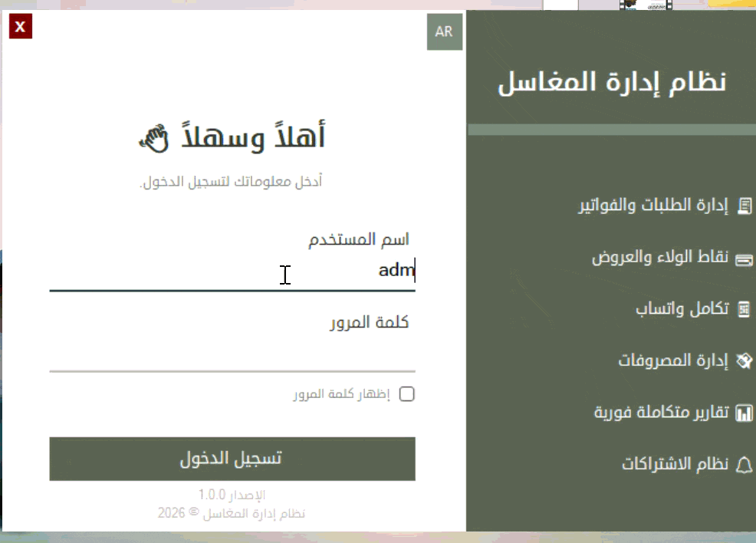Click the expenses management icon
This screenshot has width=756, height=543.
pyautogui.click(x=744, y=360)
